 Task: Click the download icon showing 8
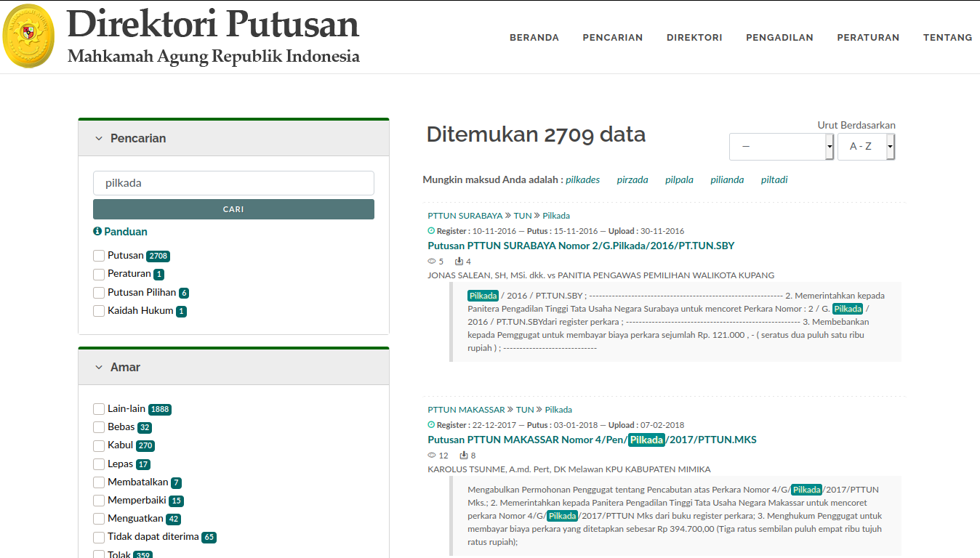(464, 456)
